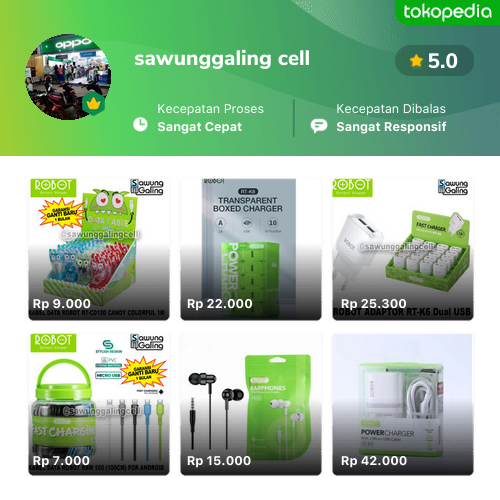Screen dimensions: 500x500
Task: Click the Garansi Ganti Baru burst on cable jar
Action: point(144,372)
